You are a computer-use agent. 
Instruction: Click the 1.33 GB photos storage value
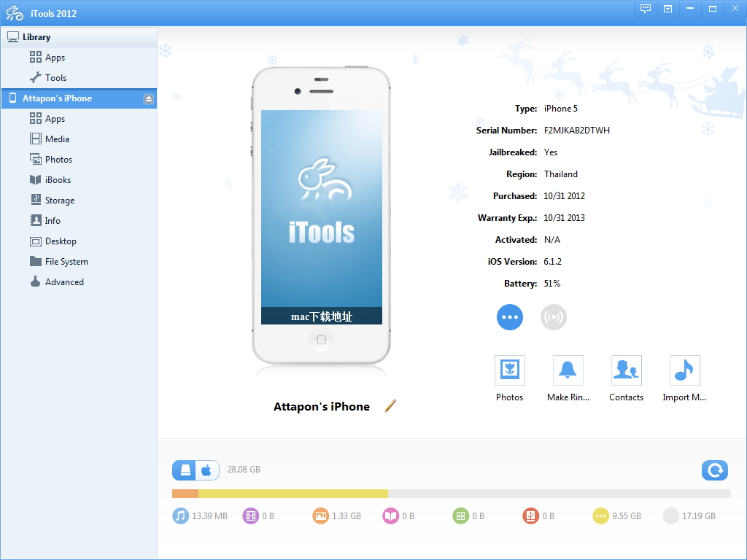tap(347, 516)
